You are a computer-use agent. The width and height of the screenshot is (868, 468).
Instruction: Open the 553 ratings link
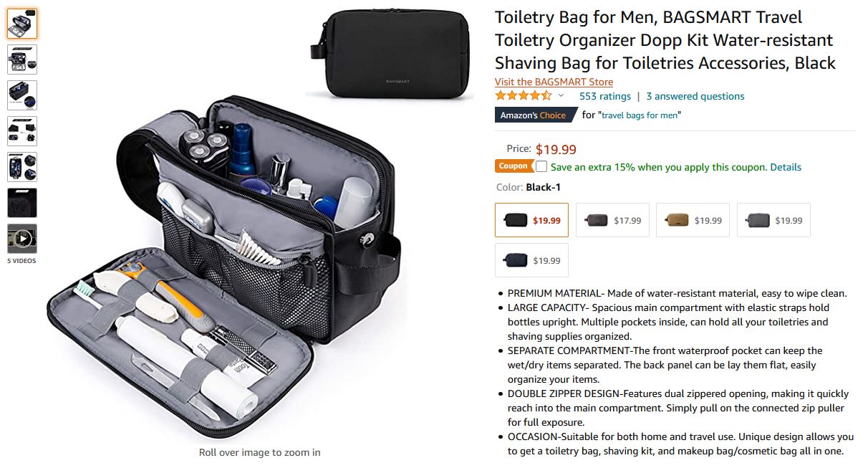pyautogui.click(x=605, y=96)
